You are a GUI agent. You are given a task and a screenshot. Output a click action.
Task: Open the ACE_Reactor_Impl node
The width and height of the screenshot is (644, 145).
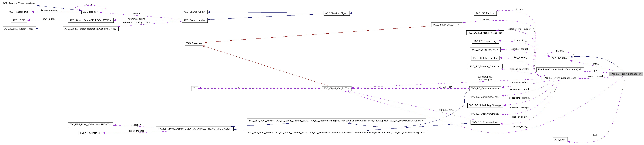coord(19,12)
